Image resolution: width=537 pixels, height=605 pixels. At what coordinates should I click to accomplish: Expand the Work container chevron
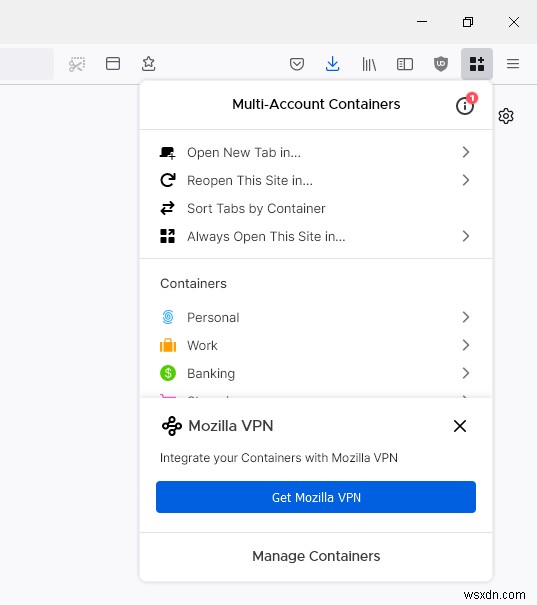(x=466, y=345)
